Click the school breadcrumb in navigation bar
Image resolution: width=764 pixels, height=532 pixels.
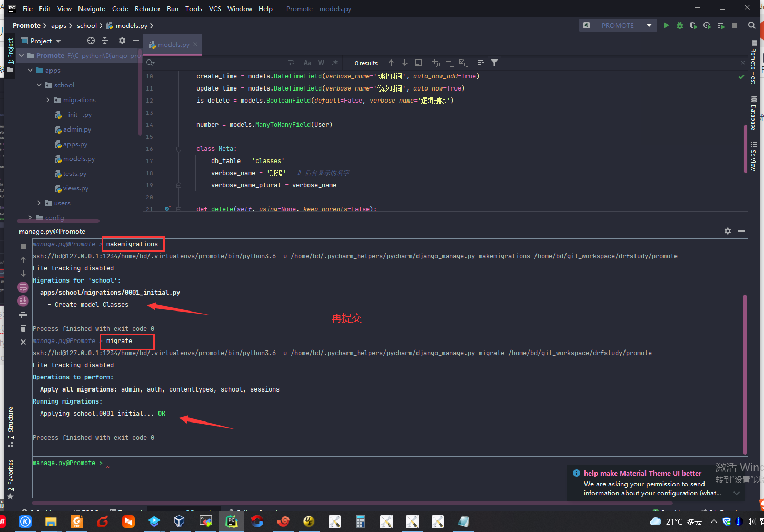(x=87, y=25)
